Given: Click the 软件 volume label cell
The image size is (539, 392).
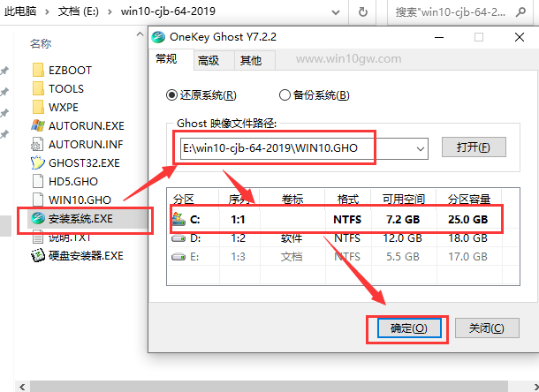Looking at the screenshot, I should 292,238.
